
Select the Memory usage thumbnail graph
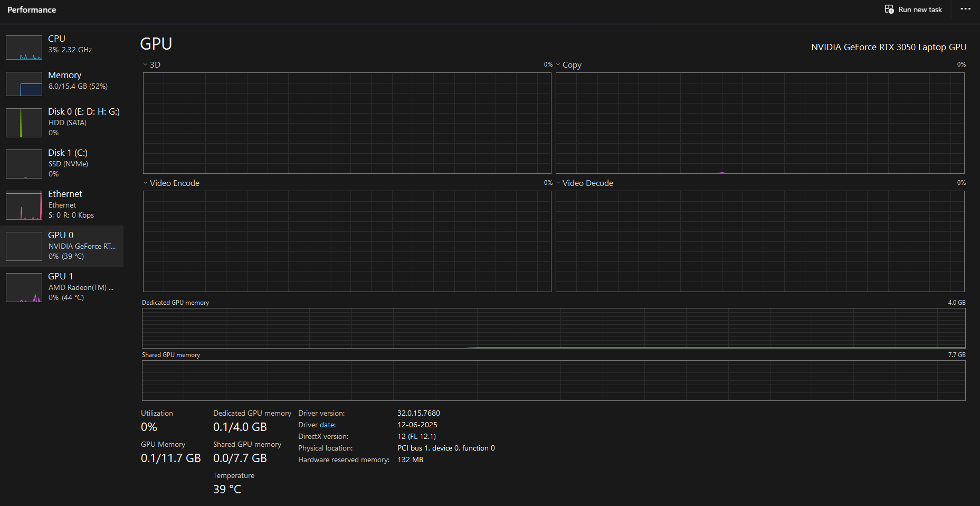click(x=24, y=84)
